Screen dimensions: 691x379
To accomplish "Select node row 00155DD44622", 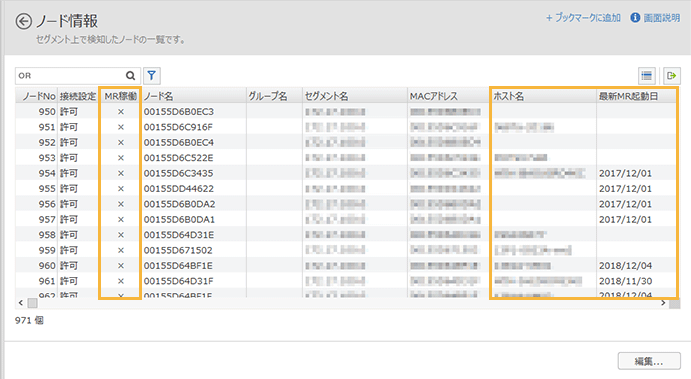I will coord(346,189).
